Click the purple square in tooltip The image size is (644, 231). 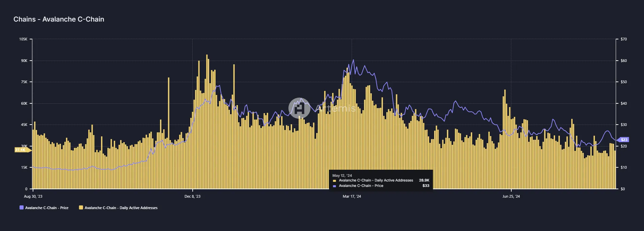334,186
